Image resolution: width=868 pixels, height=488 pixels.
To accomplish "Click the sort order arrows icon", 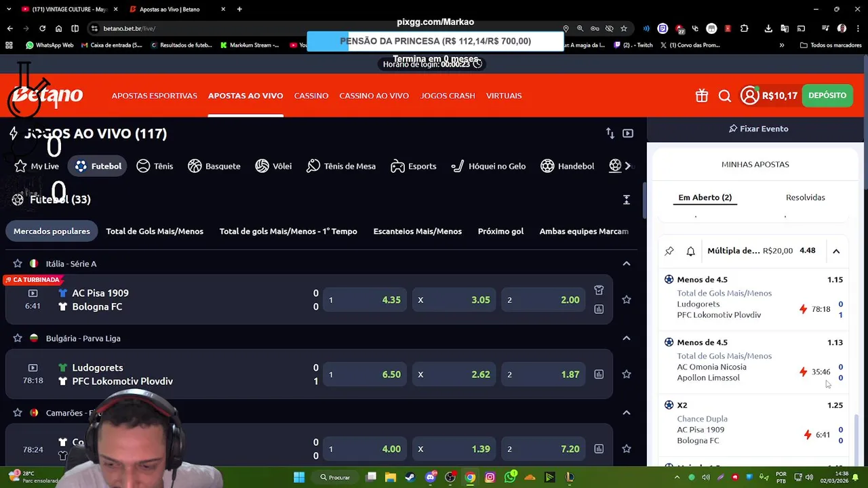I will point(610,134).
